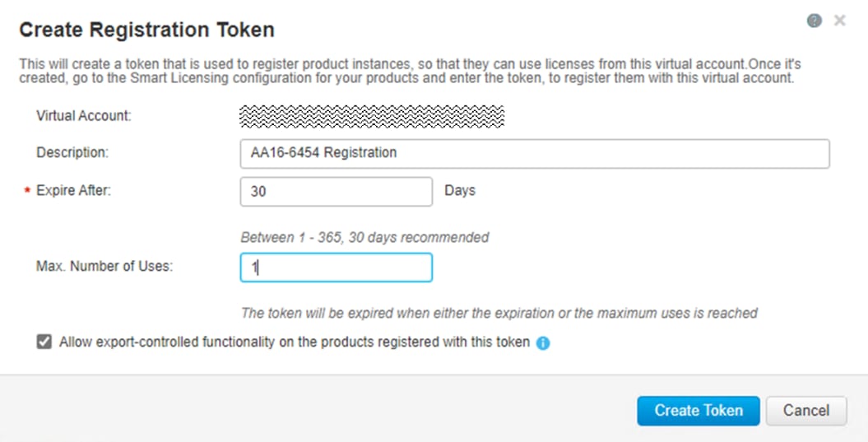Click the help question mark icon
The width and height of the screenshot is (868, 442).
tap(815, 21)
